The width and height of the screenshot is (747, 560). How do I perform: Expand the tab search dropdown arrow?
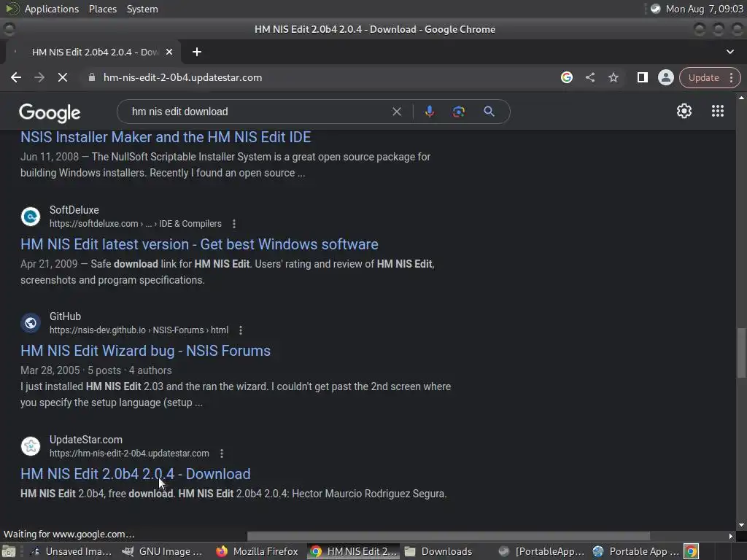click(729, 52)
